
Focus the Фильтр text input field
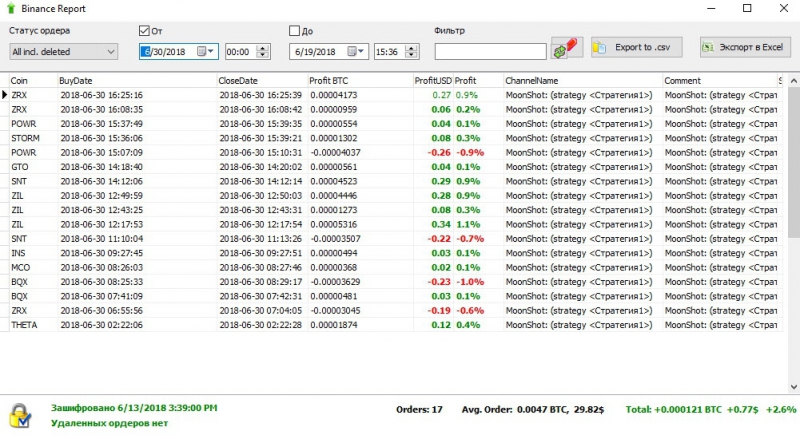tap(490, 51)
